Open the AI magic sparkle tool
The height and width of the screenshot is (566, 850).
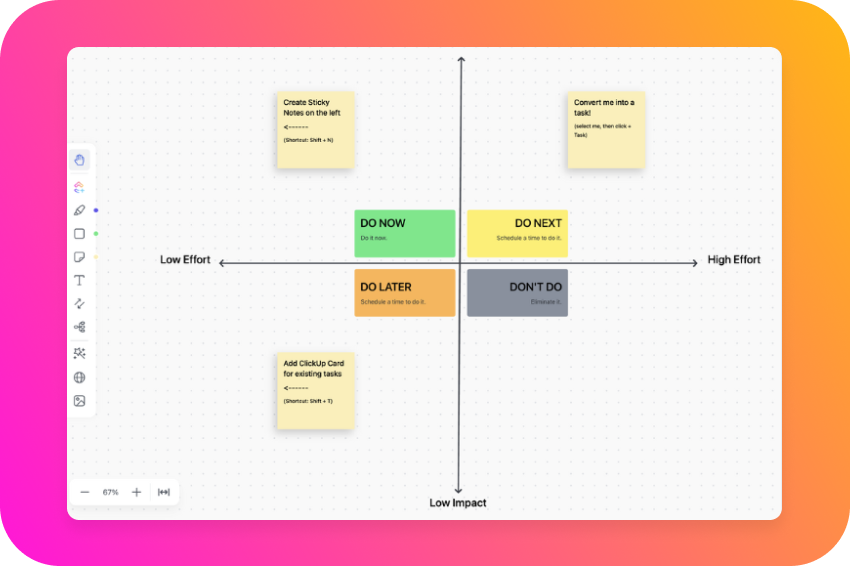point(79,353)
